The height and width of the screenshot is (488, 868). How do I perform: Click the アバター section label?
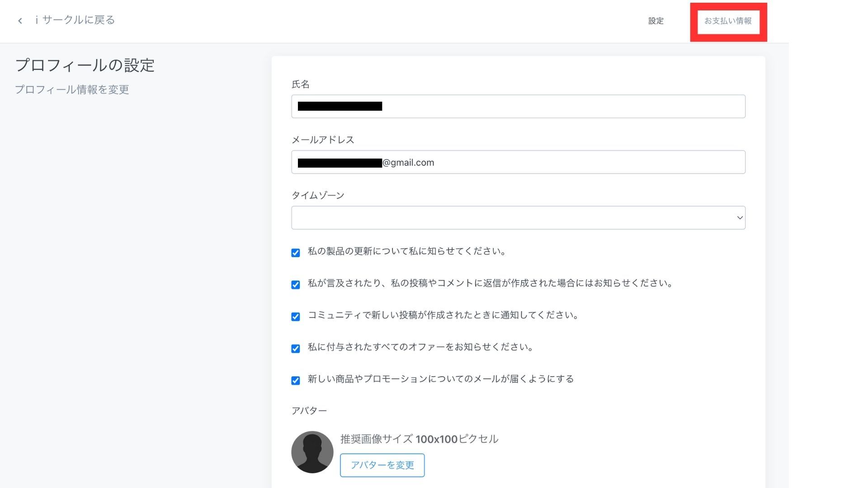coord(309,411)
